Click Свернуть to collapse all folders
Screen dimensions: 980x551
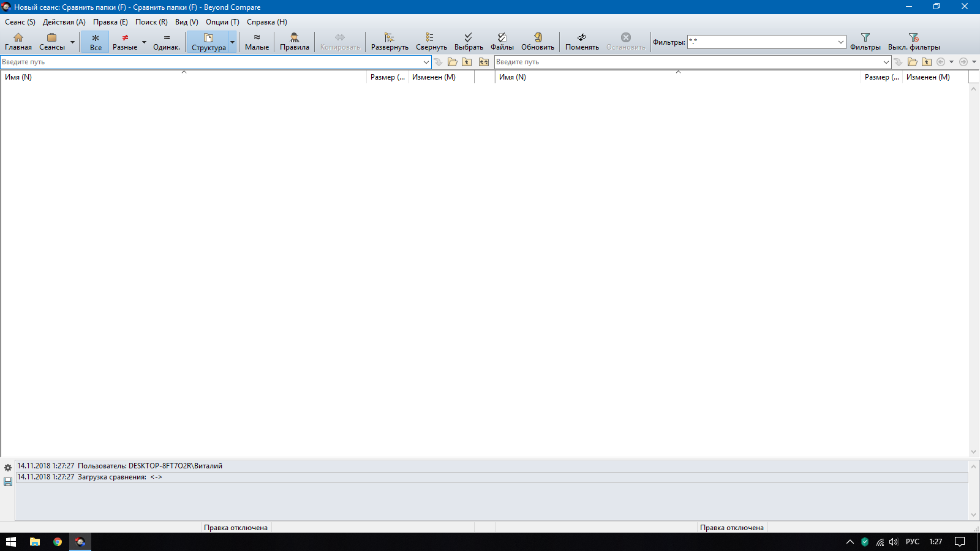point(431,42)
